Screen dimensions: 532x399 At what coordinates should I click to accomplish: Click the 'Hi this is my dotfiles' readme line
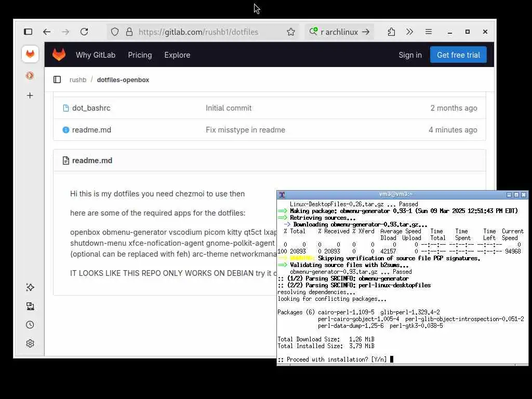tap(157, 194)
